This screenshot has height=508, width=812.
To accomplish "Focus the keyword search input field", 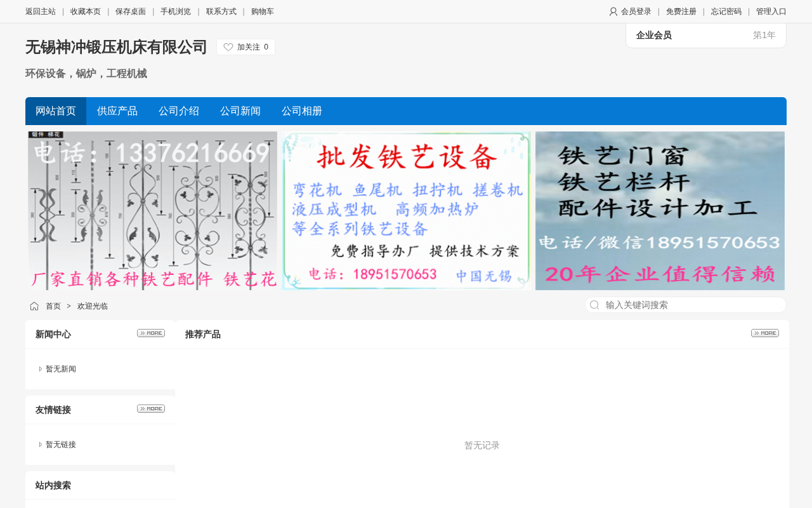I will pos(686,305).
